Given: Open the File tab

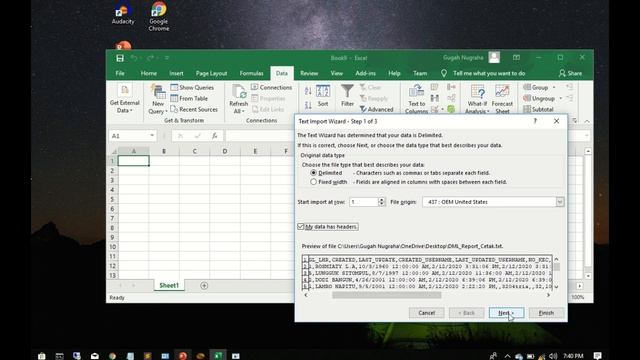Looking at the screenshot, I should click(120, 73).
